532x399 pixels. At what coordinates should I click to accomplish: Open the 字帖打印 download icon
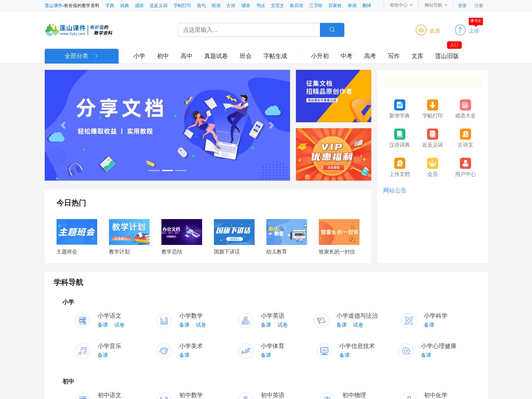coord(433,105)
